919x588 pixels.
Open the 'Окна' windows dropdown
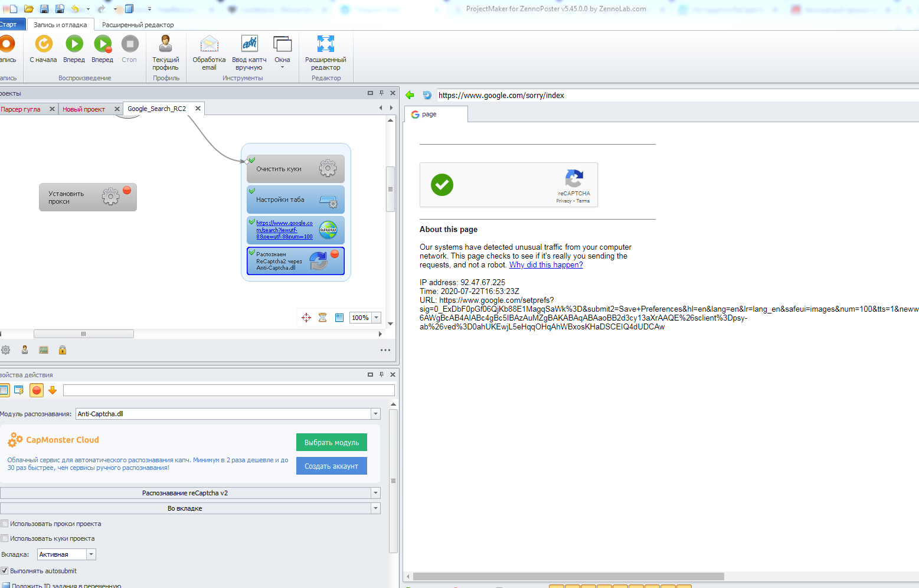pos(283,51)
